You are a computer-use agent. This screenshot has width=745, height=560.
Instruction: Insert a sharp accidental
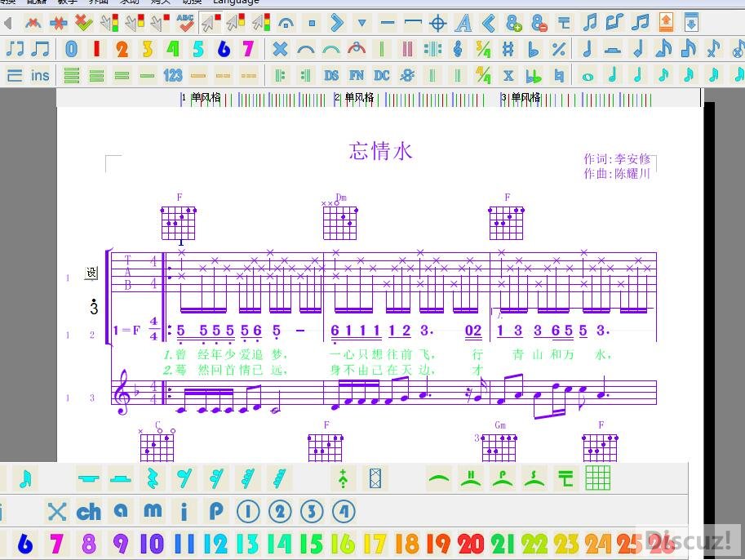click(508, 48)
